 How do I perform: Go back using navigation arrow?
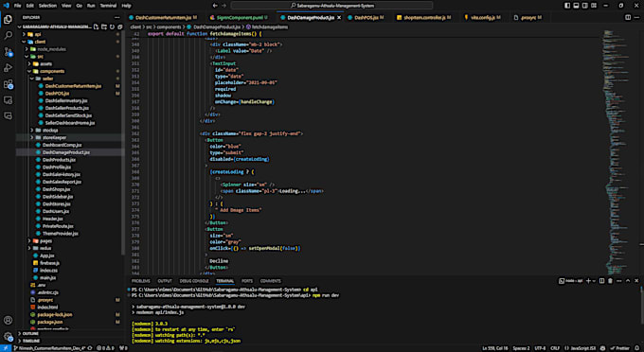(x=215, y=6)
